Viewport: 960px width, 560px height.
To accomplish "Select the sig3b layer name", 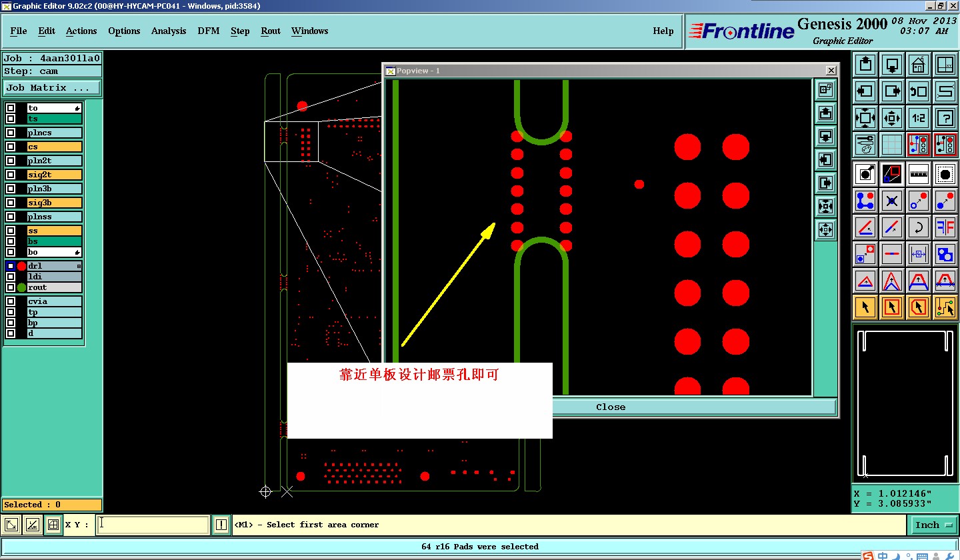I will point(55,203).
